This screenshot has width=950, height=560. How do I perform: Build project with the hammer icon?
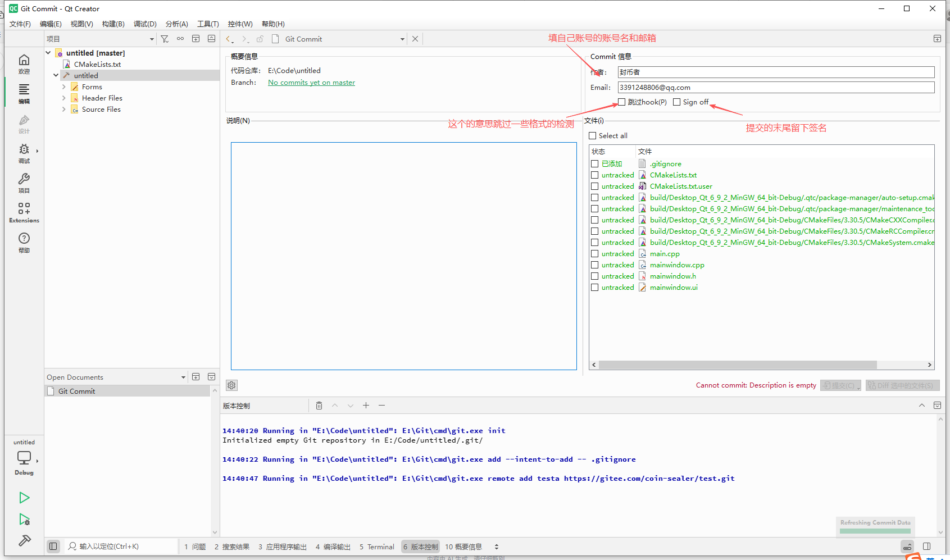[x=24, y=541]
